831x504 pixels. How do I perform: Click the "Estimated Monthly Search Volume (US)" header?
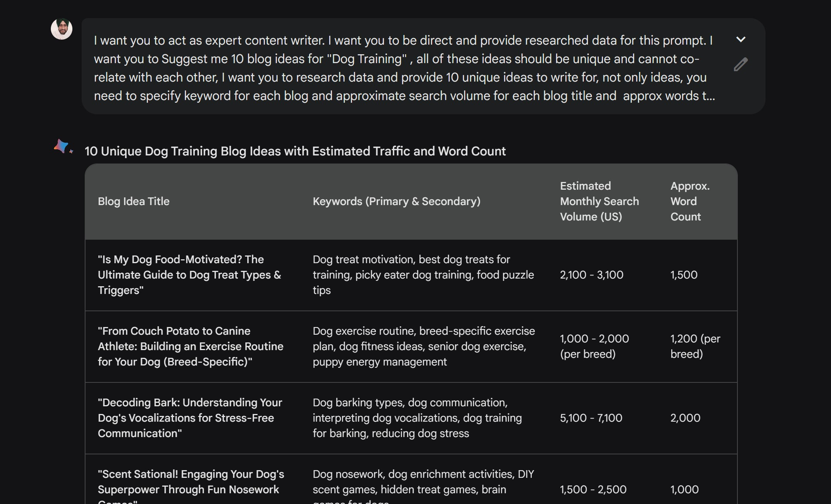pos(599,201)
